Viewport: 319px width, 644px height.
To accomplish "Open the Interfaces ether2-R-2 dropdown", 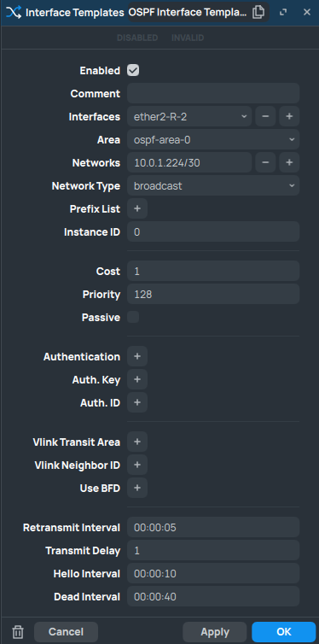I will click(189, 117).
